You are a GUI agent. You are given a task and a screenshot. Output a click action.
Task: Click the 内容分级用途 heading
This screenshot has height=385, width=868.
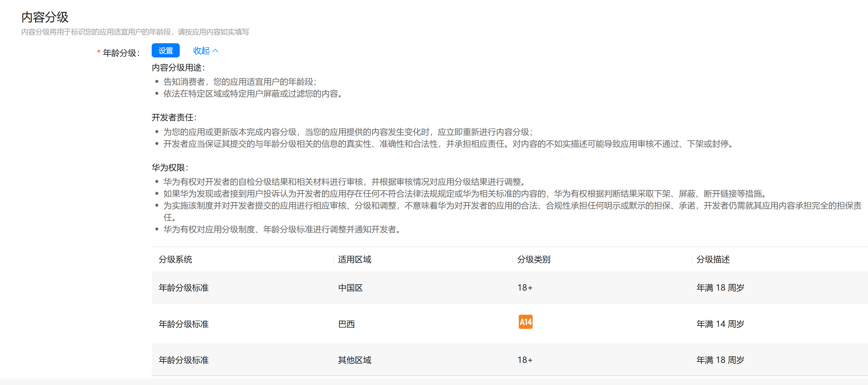178,67
